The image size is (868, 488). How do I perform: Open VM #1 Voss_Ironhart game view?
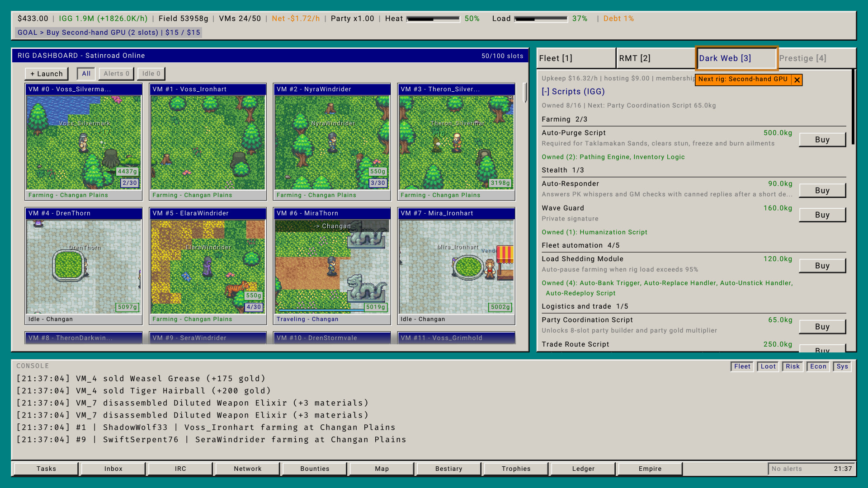[x=208, y=142]
